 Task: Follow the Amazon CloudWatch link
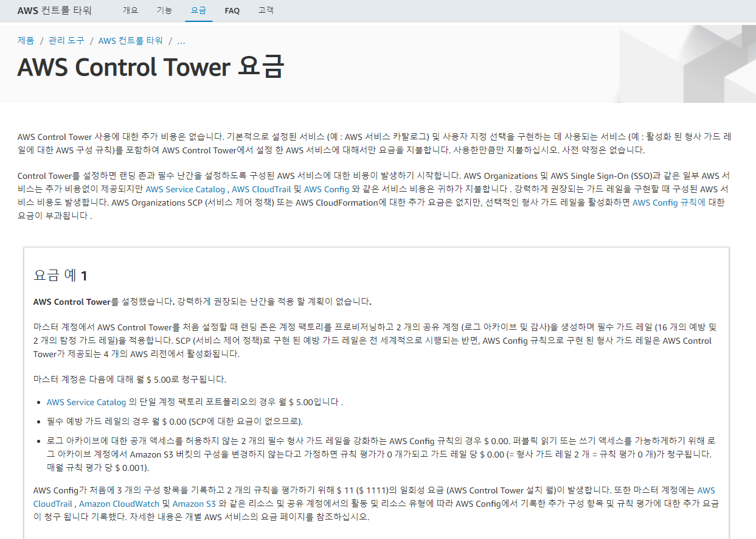119,504
